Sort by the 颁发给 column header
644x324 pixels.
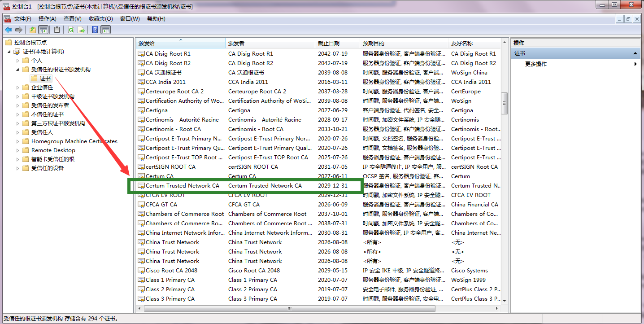pyautogui.click(x=181, y=44)
